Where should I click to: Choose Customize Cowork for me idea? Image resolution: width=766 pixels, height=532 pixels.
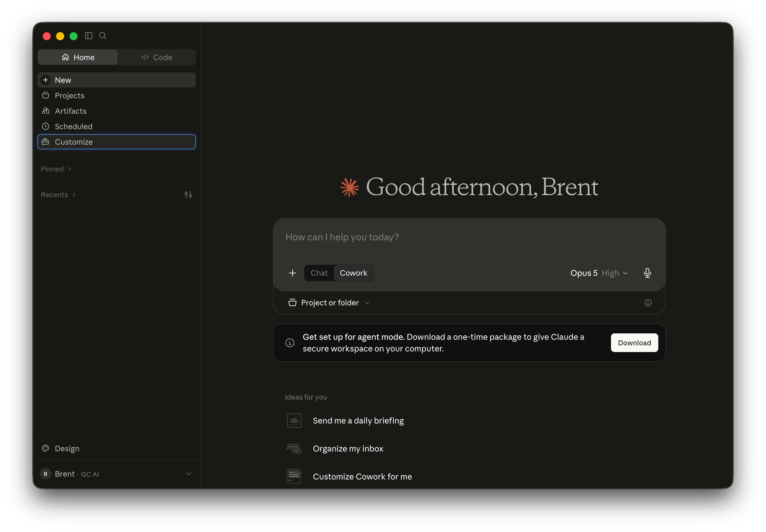coord(362,476)
